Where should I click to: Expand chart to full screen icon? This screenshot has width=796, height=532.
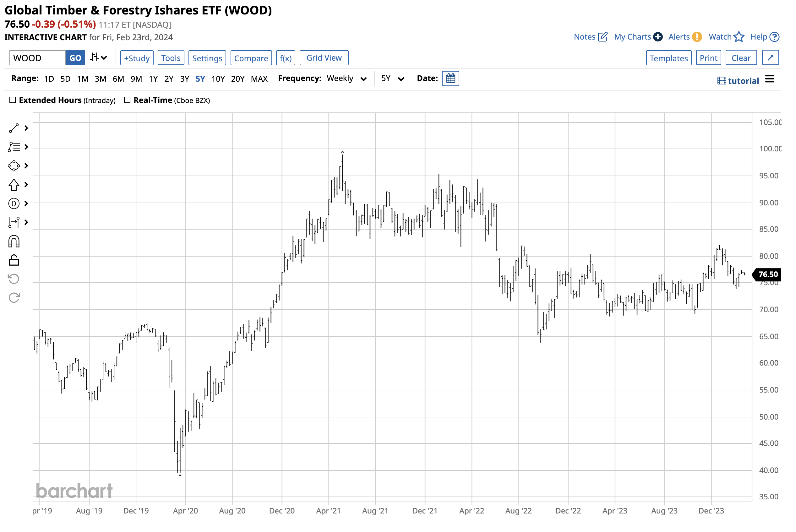pyautogui.click(x=770, y=58)
